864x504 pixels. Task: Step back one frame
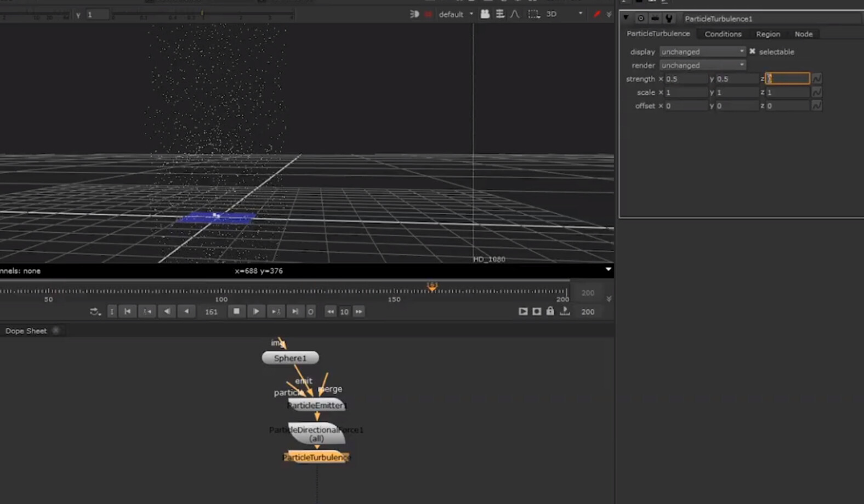tap(167, 311)
